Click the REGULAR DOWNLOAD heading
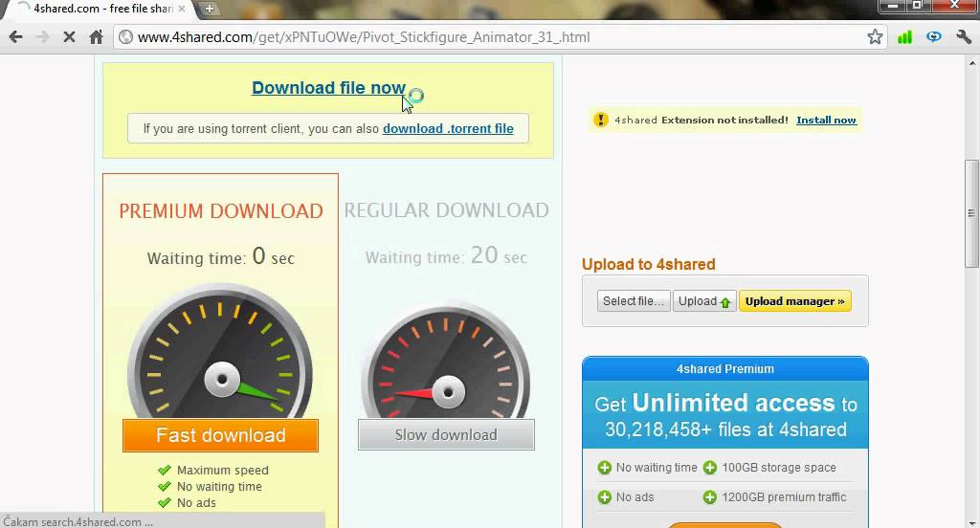Viewport: 980px width, 528px height. pyautogui.click(x=446, y=210)
